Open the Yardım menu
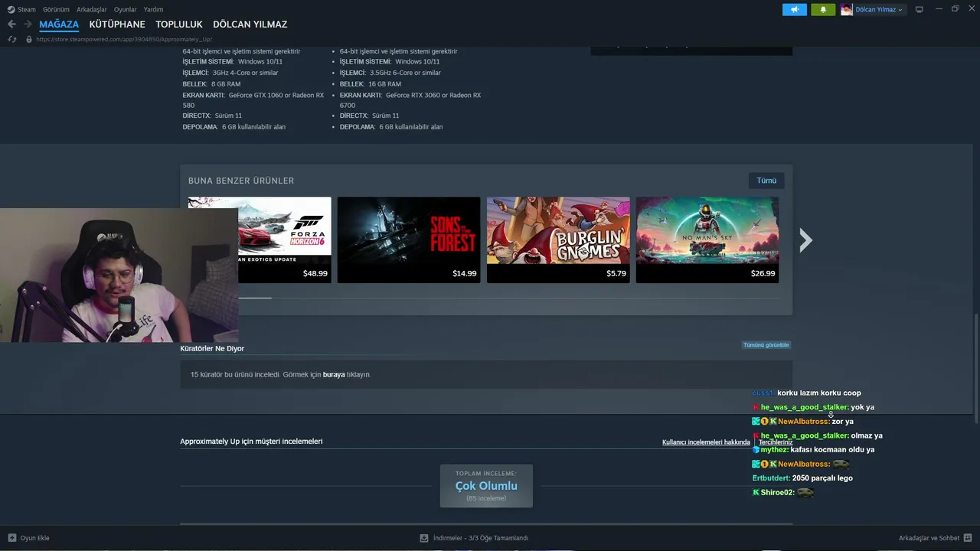This screenshot has width=980, height=551. tap(153, 9)
